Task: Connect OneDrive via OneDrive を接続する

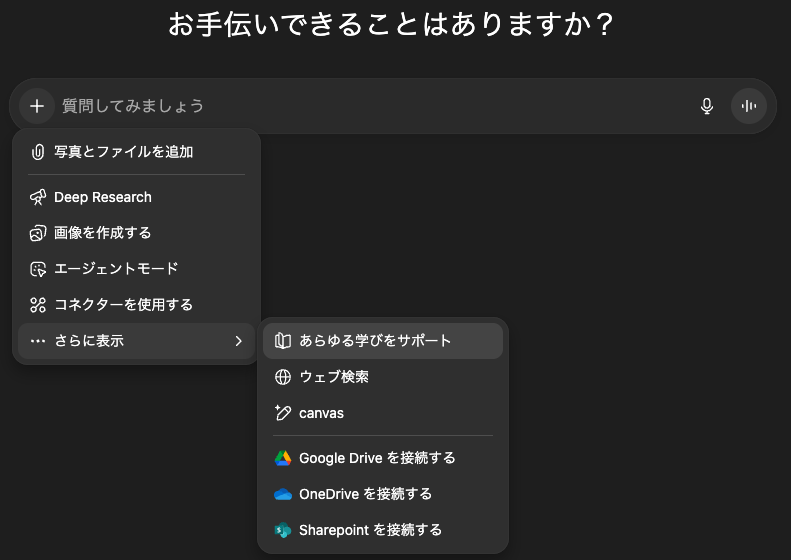Action: coord(365,494)
